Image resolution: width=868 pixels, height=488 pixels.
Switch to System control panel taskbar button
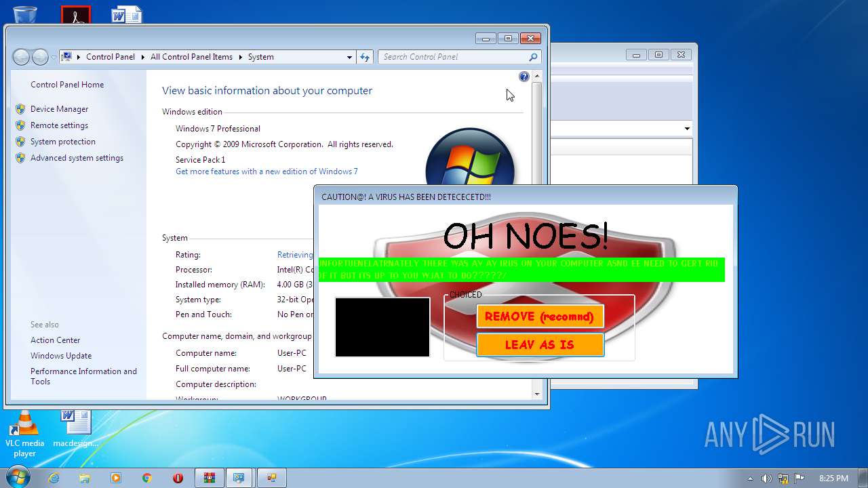[239, 478]
